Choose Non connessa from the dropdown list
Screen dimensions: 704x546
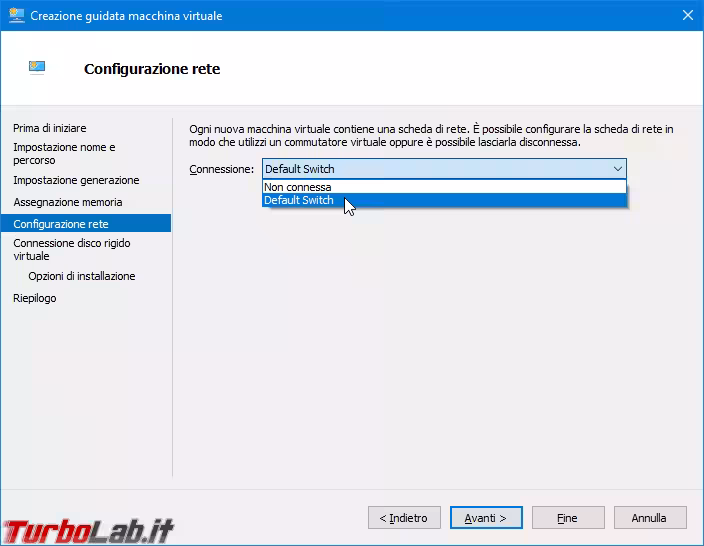pos(298,187)
